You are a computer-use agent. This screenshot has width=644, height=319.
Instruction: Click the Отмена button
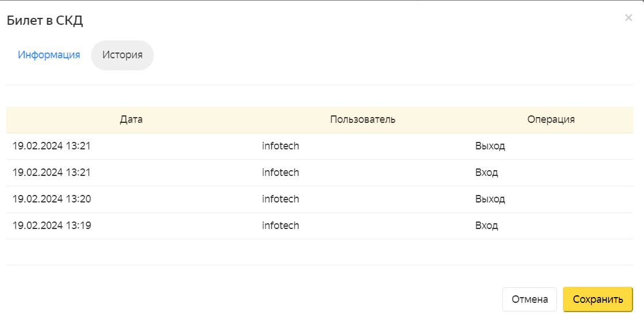point(529,299)
